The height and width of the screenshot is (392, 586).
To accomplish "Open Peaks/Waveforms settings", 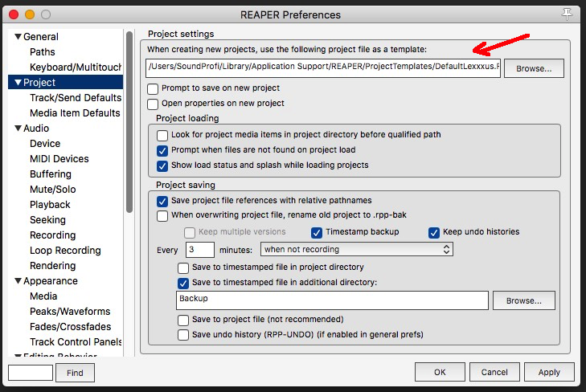I will tap(70, 312).
